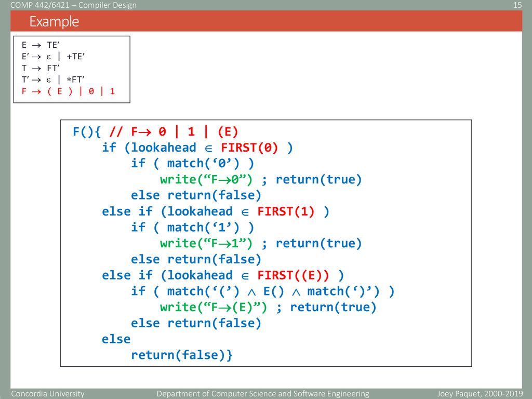
Task: Click the footer "Joey Paquet, 2000-2019"
Action: pyautogui.click(x=480, y=394)
